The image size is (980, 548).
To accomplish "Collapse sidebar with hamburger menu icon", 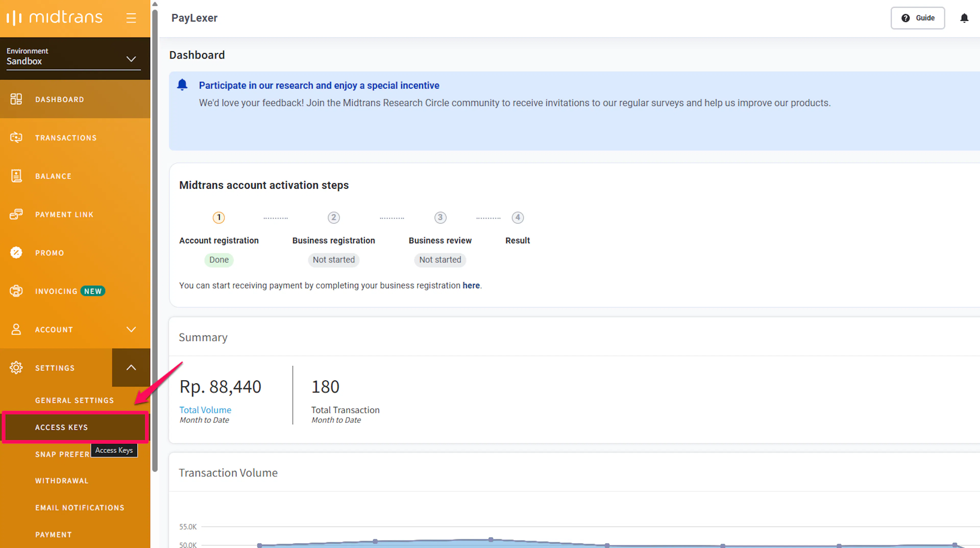I will coord(131,18).
